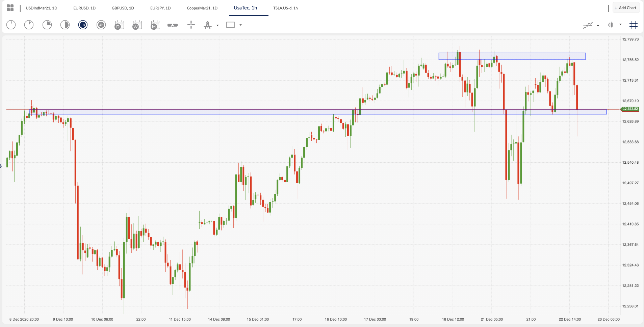The image size is (644, 327).
Task: Click the current price label 12,652.82
Action: click(630, 109)
